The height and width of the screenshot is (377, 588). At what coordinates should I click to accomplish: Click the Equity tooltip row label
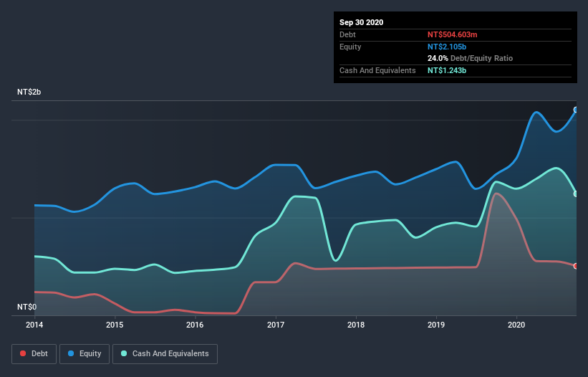point(350,47)
